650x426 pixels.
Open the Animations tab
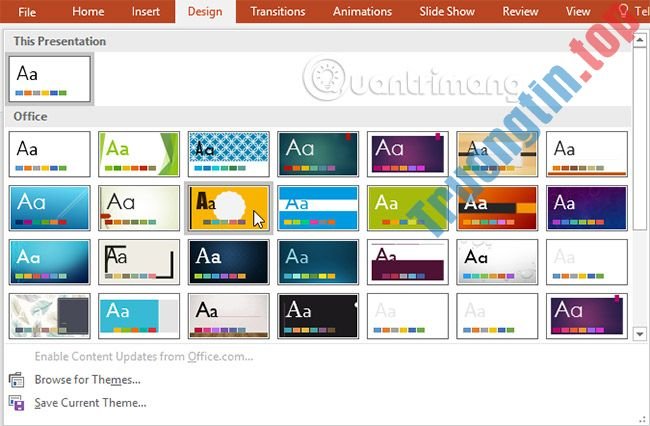pos(362,11)
